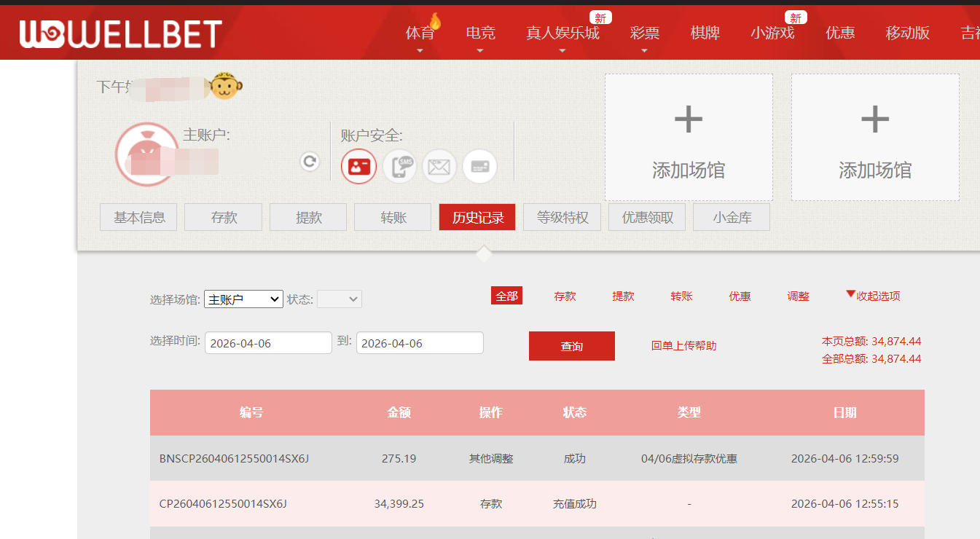Viewport: 980px width, 539px height.
Task: Filter records by 提款 withdrawals
Action: [623, 296]
